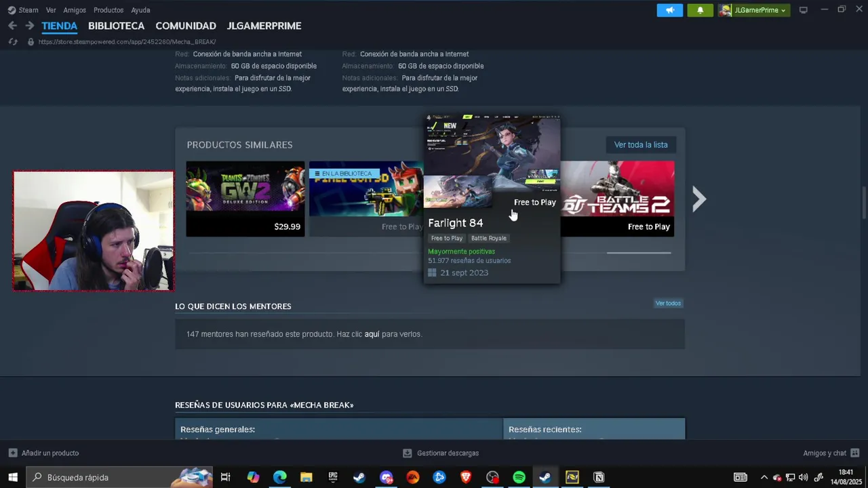The image size is (868, 488).
Task: Click the Battle Royale tag
Action: [489, 238]
